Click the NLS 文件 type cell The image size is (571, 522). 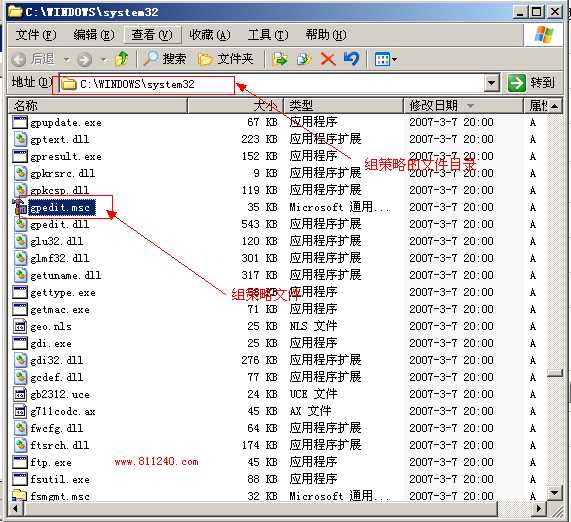click(x=313, y=326)
